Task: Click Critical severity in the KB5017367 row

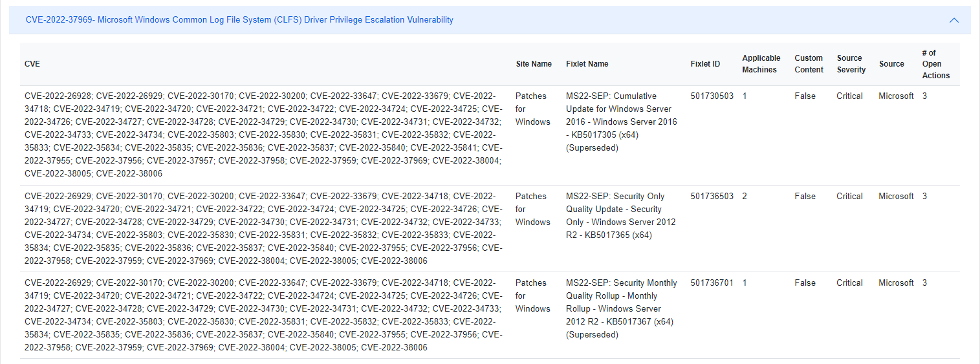Action: click(849, 283)
